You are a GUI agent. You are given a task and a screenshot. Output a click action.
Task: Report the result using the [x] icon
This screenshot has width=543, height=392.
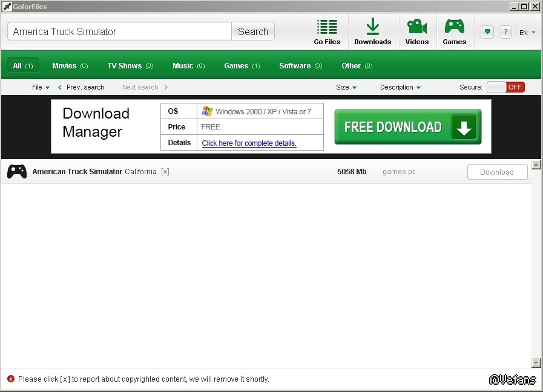point(165,172)
